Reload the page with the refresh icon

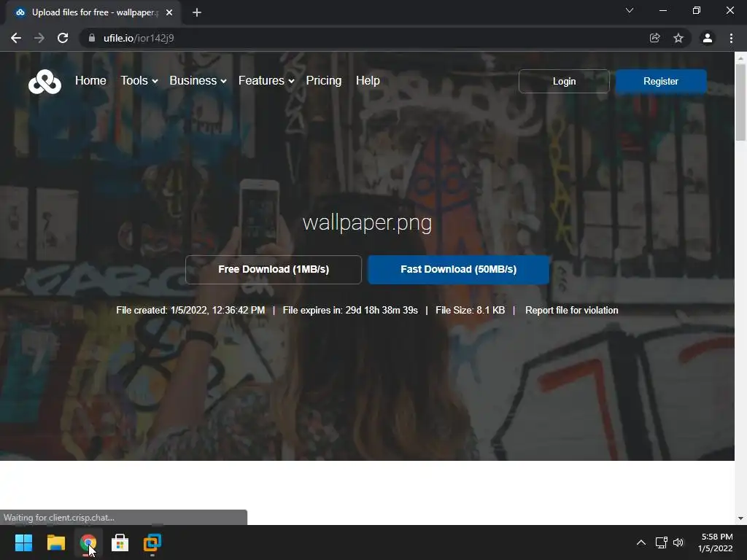coord(63,38)
